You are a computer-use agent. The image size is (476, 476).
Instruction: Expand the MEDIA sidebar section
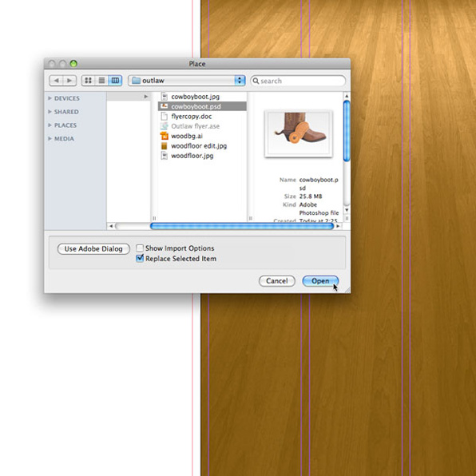tap(50, 138)
